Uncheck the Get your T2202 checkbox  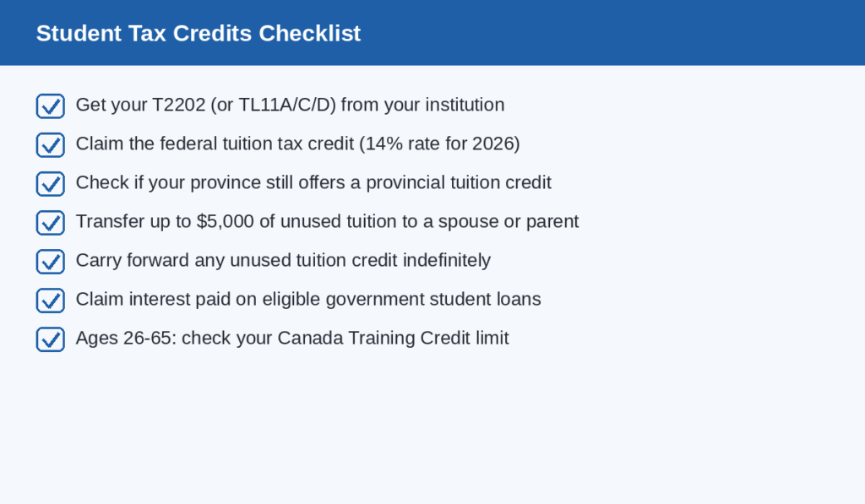(x=51, y=106)
